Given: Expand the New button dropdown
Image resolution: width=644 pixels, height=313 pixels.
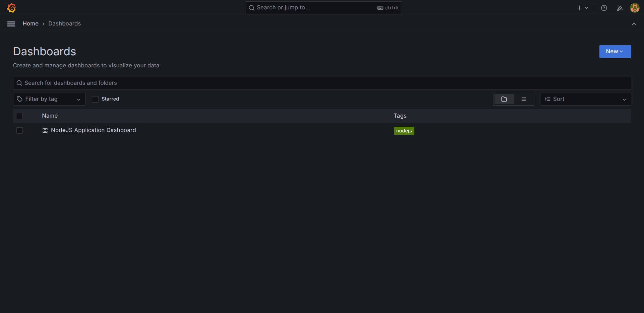Looking at the screenshot, I should (615, 52).
